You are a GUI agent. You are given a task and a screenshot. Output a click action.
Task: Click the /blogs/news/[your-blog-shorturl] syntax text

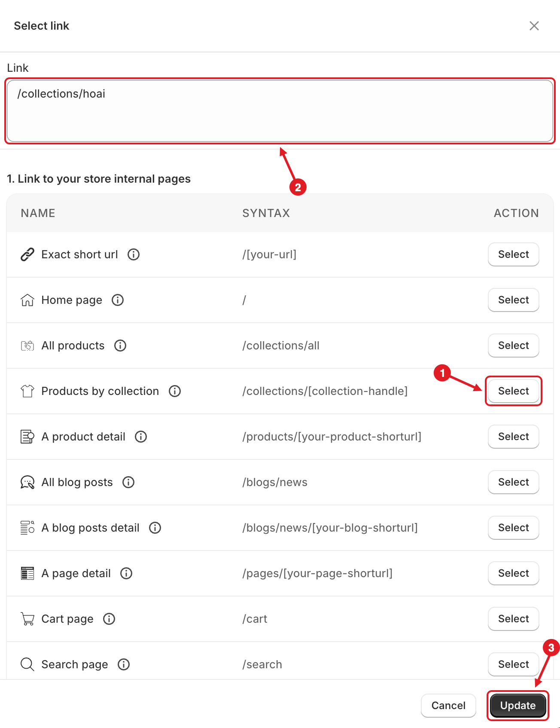pyautogui.click(x=330, y=528)
